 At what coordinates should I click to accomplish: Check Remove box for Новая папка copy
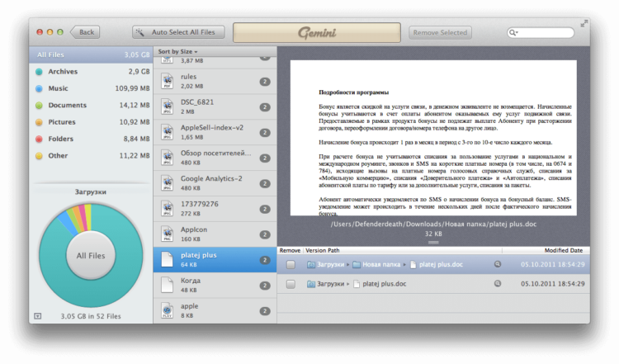tap(291, 264)
